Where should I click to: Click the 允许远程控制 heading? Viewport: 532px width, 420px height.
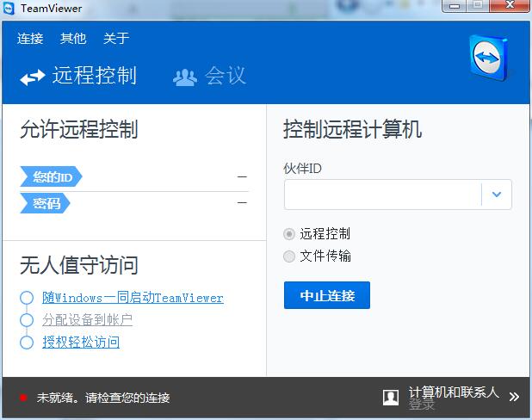point(79,129)
